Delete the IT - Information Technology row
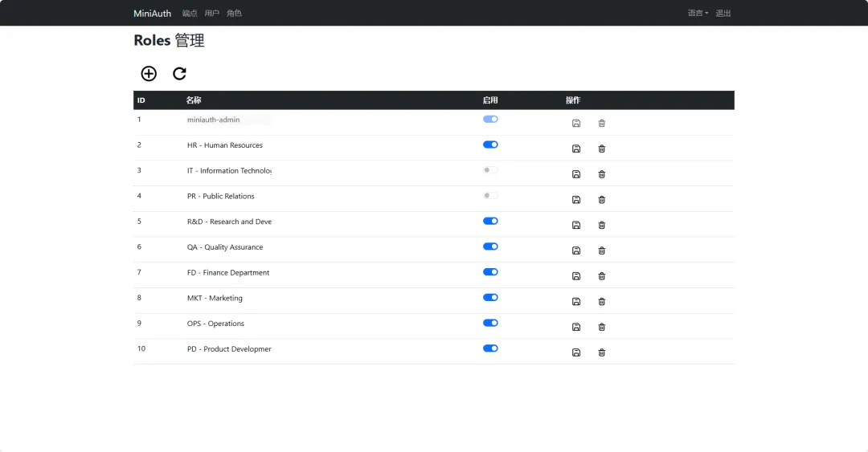 click(x=602, y=174)
